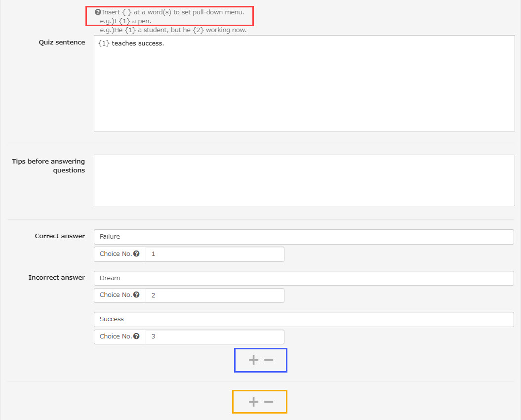Click the Choice No. help icon under Failure
This screenshot has height=420, width=521.
tap(136, 253)
